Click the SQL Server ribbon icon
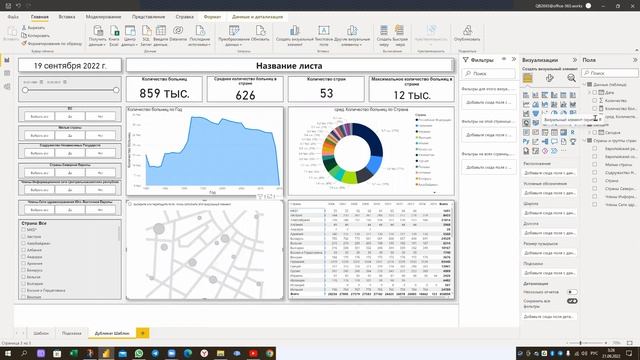The image size is (640, 360). pos(146,31)
